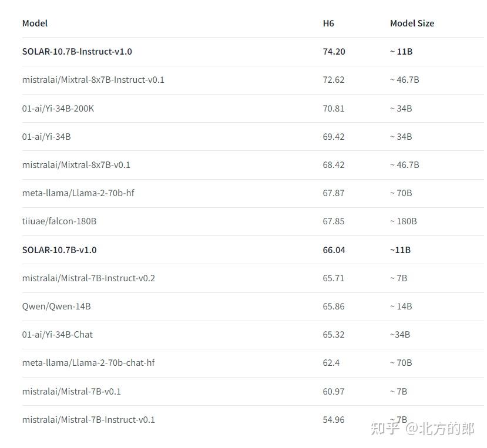Open mistralai/Mixtral-8x7B-v0.1 entry
The image size is (487, 448).
(76, 165)
